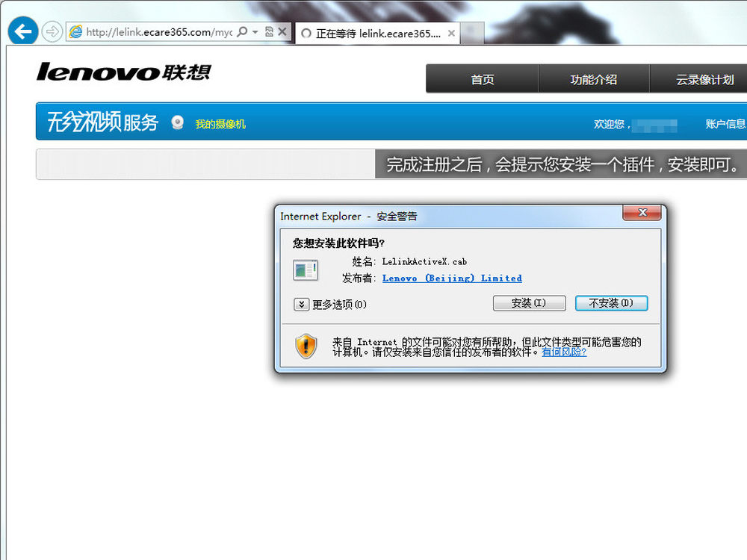This screenshot has height=560, width=747.
Task: Click the Internet Explorer icon in address bar
Action: 75,32
